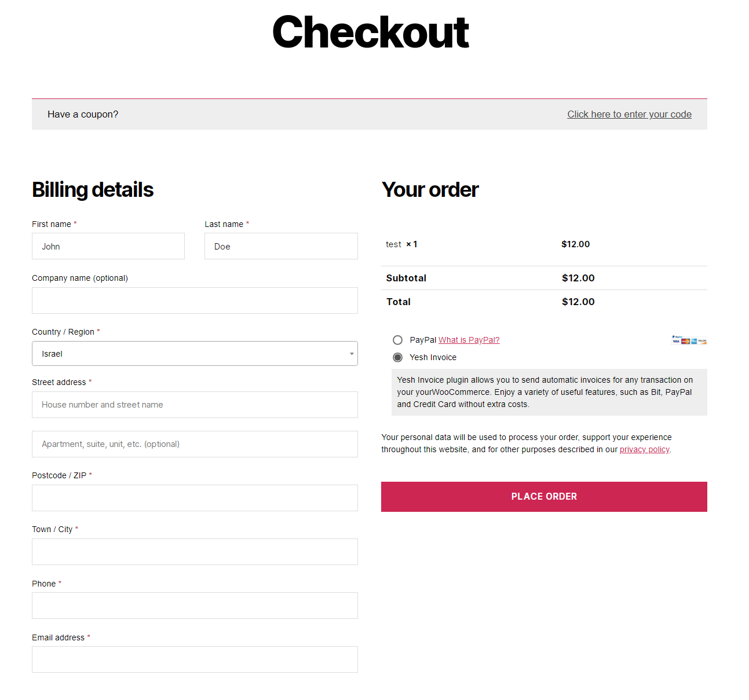Open the privacy policy link
This screenshot has width=749, height=700.
point(644,449)
